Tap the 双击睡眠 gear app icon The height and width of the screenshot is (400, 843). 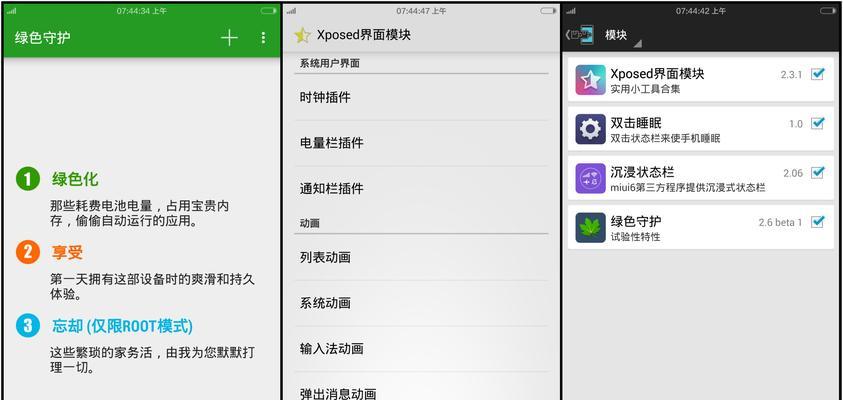590,129
